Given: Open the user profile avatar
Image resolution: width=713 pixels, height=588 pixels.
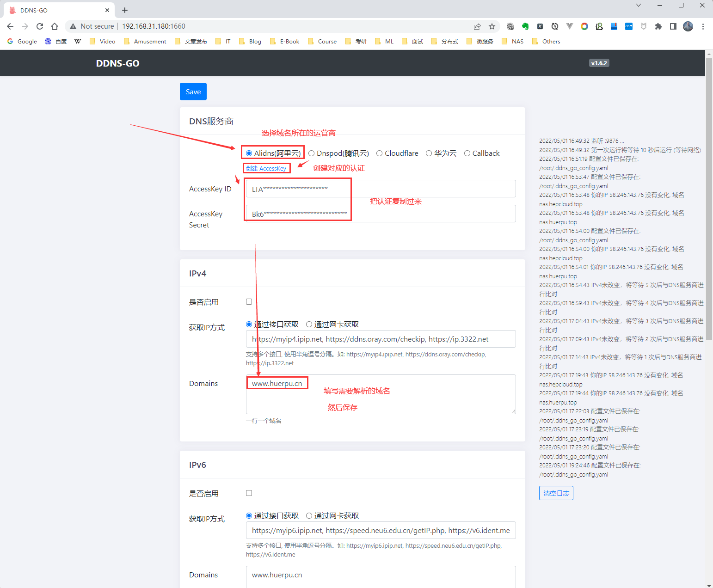Looking at the screenshot, I should pos(688,26).
